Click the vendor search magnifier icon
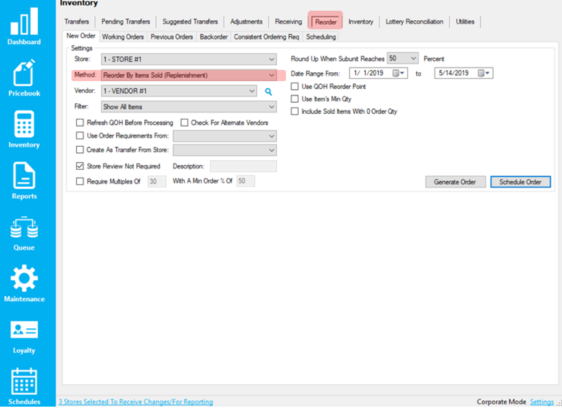The width and height of the screenshot is (562, 409). click(268, 92)
